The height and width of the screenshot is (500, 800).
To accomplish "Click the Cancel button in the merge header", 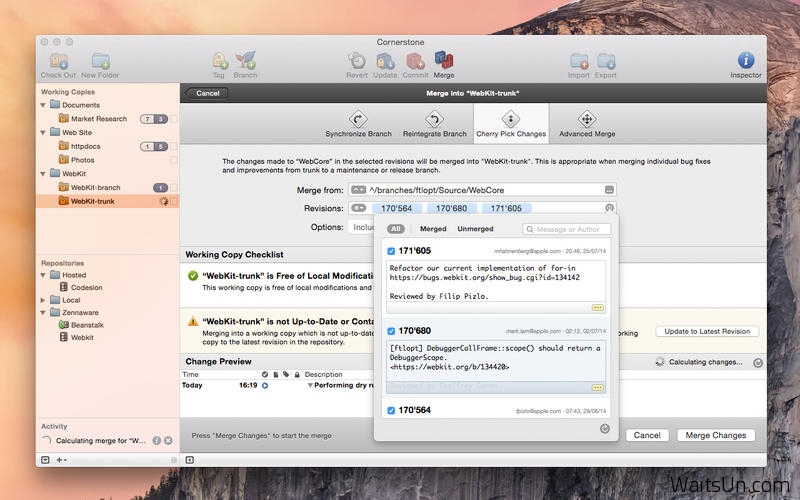I will point(207,93).
